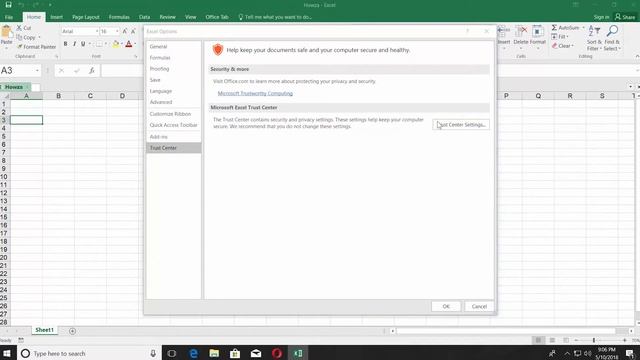Click the Insert Function fx icon
640x360 pixels.
tap(92, 71)
